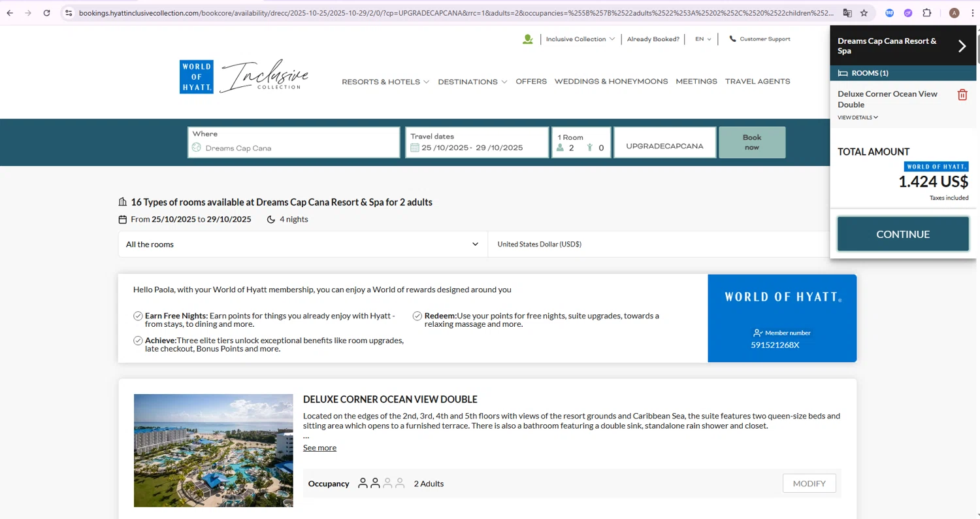This screenshot has height=519, width=980.
Task: Open Weddings & Honeymoons menu item
Action: [611, 82]
